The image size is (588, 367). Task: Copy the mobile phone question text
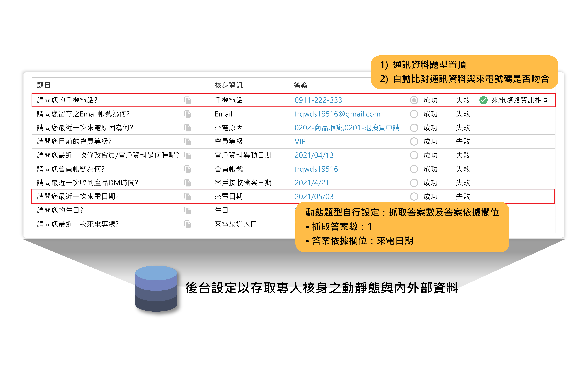187,100
